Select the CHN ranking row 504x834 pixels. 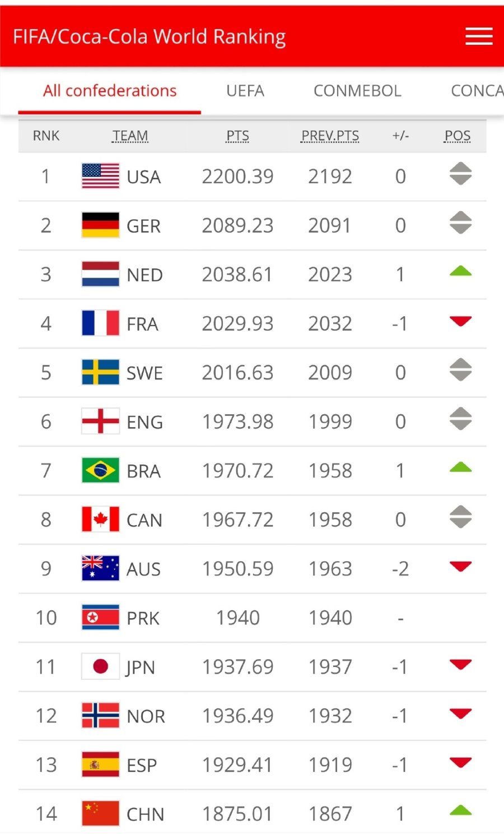(x=252, y=813)
